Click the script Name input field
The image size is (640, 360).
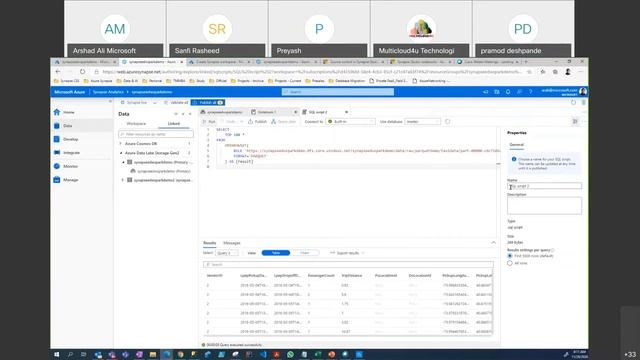(544, 186)
